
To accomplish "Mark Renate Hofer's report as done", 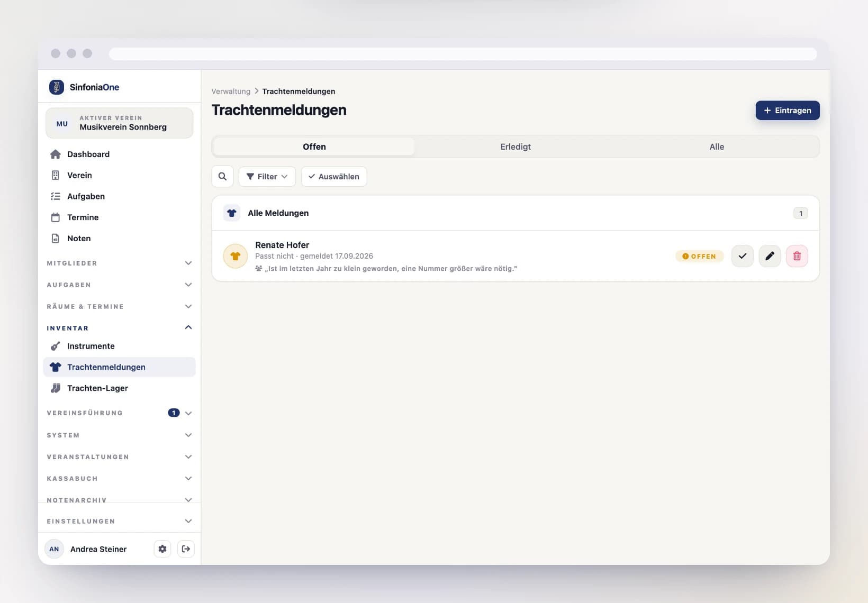I will (x=743, y=256).
